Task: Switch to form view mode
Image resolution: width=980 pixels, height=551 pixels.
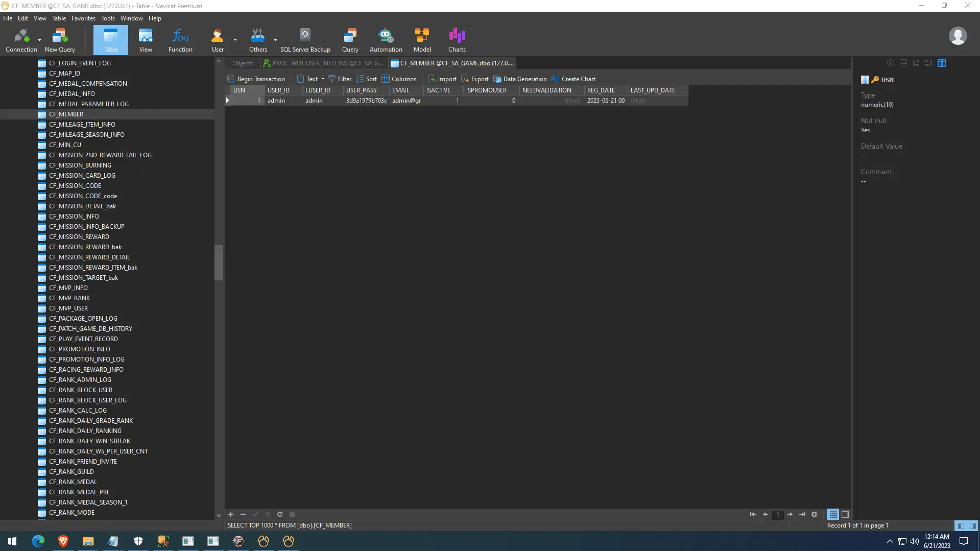Action: [x=845, y=514]
